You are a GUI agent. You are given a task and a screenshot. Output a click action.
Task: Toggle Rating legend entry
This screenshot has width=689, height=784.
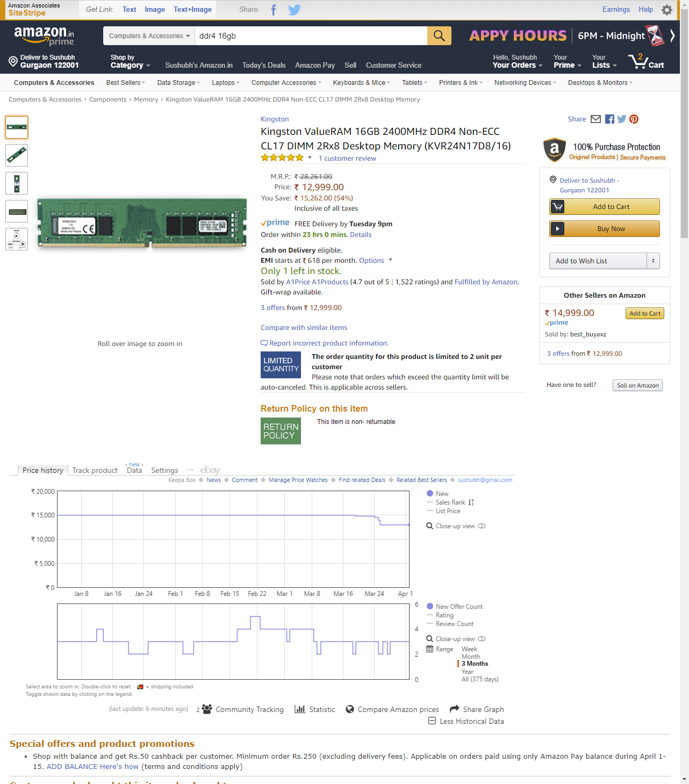(440, 615)
